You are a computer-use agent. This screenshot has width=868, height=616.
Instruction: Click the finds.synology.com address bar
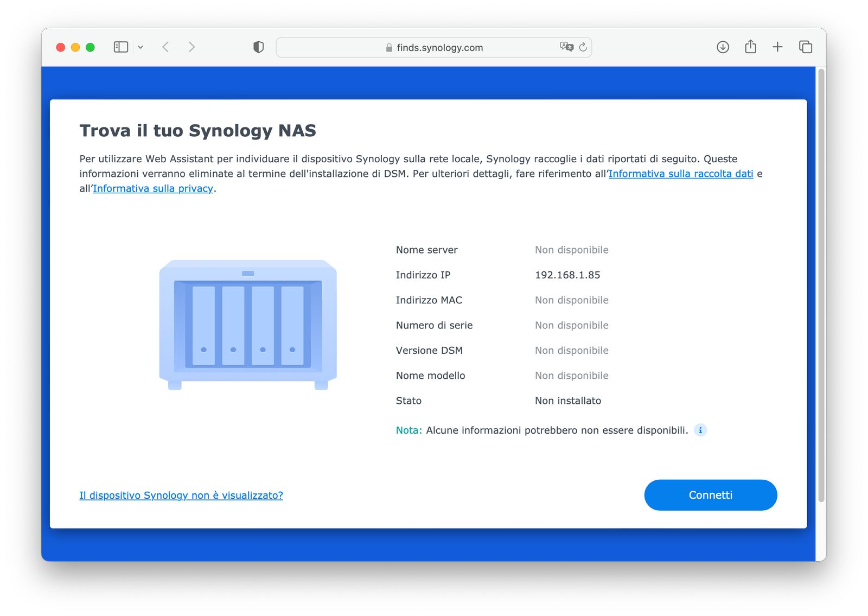point(433,47)
